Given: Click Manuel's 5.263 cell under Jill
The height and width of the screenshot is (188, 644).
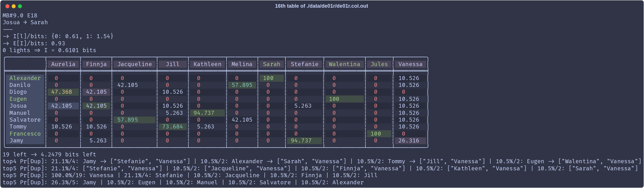Looking at the screenshot, I should tap(173, 113).
